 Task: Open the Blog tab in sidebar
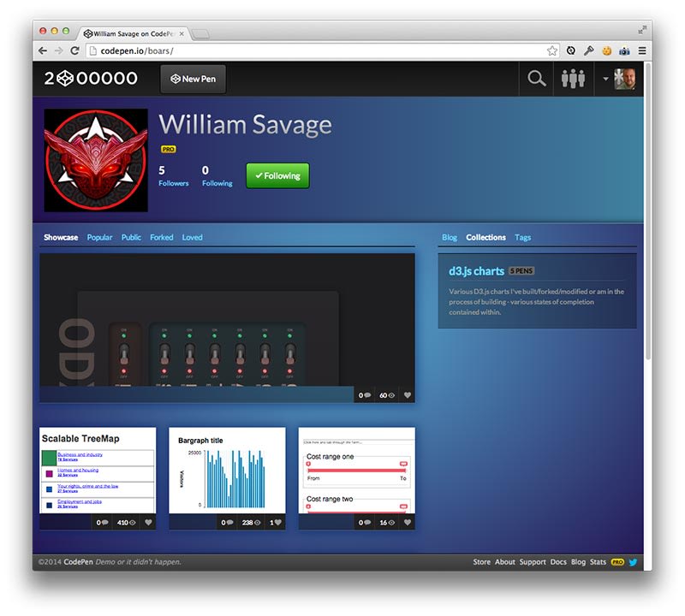[x=450, y=238]
